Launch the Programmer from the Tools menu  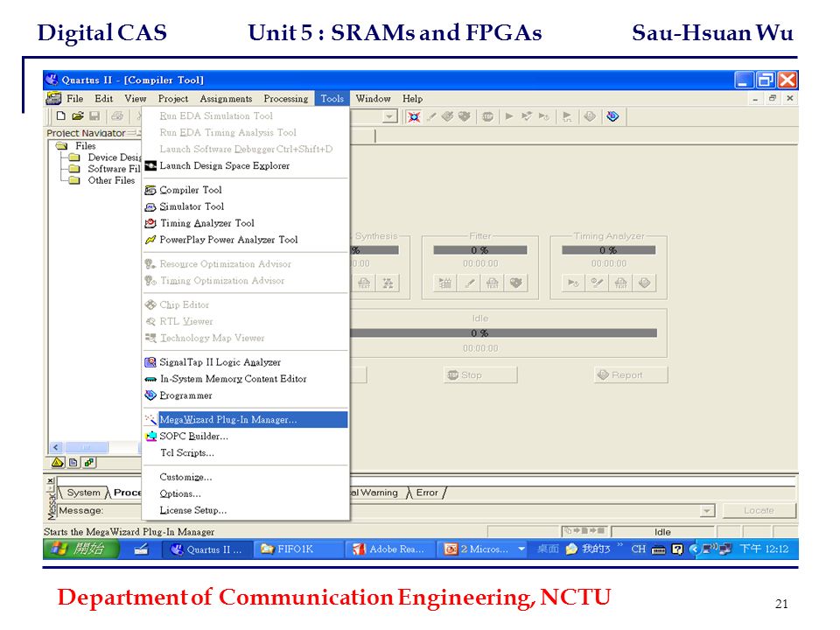click(x=246, y=395)
